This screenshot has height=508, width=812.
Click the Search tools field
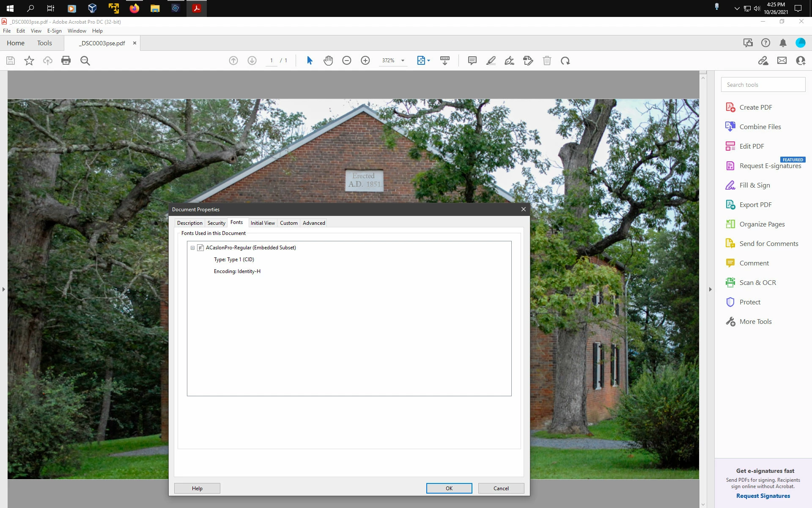[x=763, y=85]
